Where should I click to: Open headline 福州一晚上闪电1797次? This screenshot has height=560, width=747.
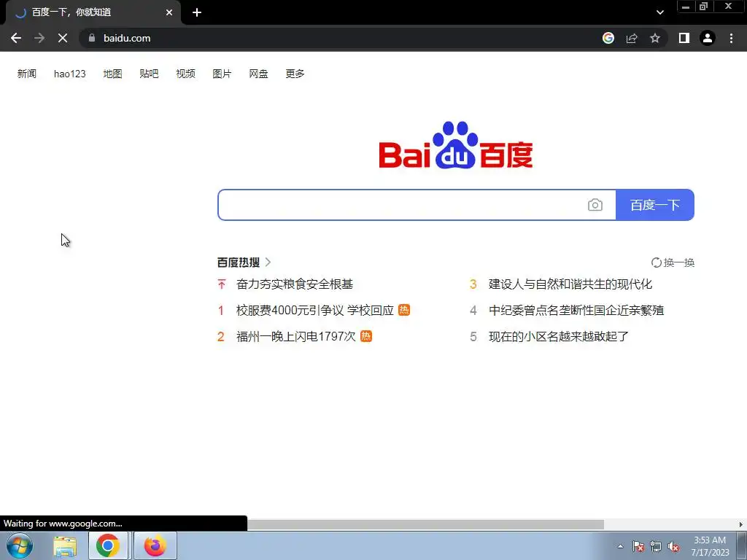pyautogui.click(x=296, y=337)
